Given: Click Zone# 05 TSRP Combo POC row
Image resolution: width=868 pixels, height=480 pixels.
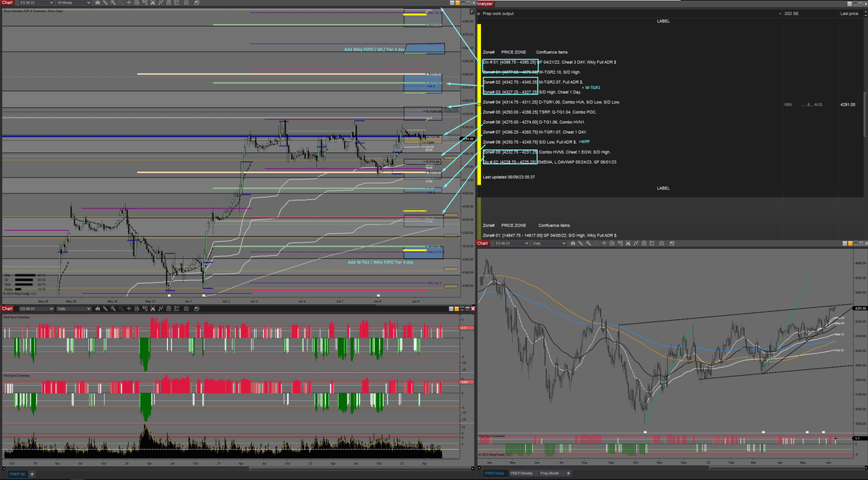Looking at the screenshot, I should [540, 112].
